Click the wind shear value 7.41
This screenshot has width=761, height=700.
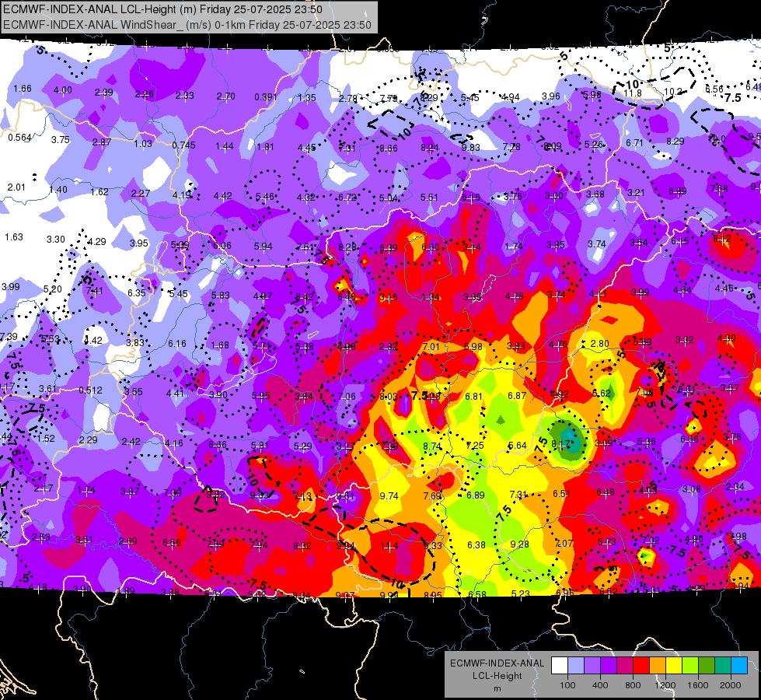(94, 291)
